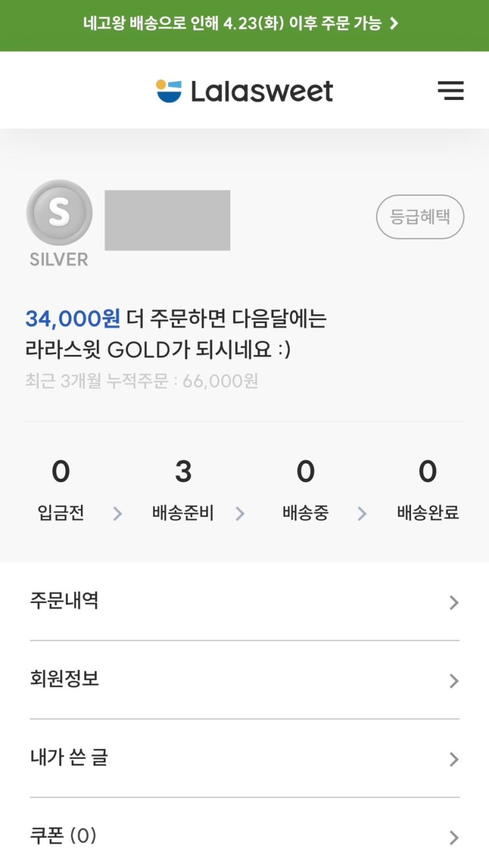The width and height of the screenshot is (489, 868).
Task: Click the chevron beside 내가 쓴 글
Action: 453,759
